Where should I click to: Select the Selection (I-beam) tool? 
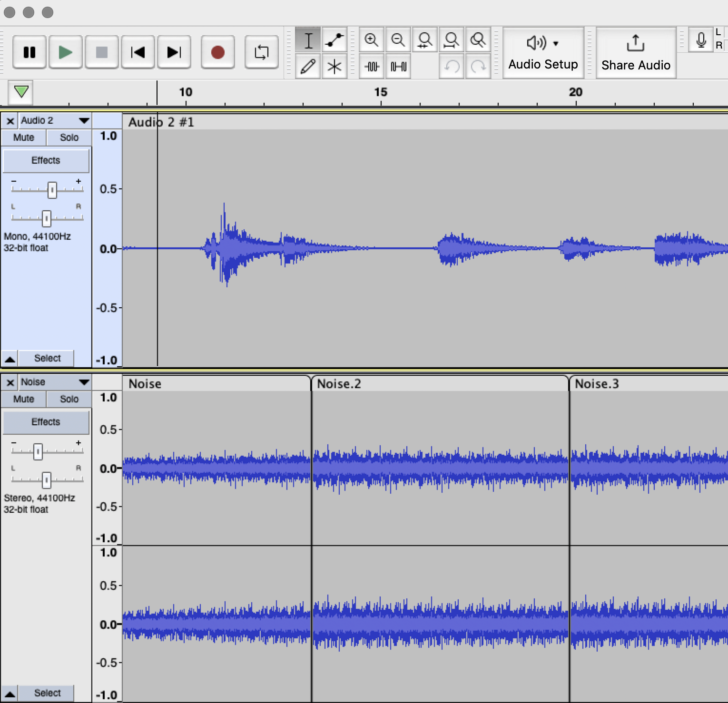point(308,40)
